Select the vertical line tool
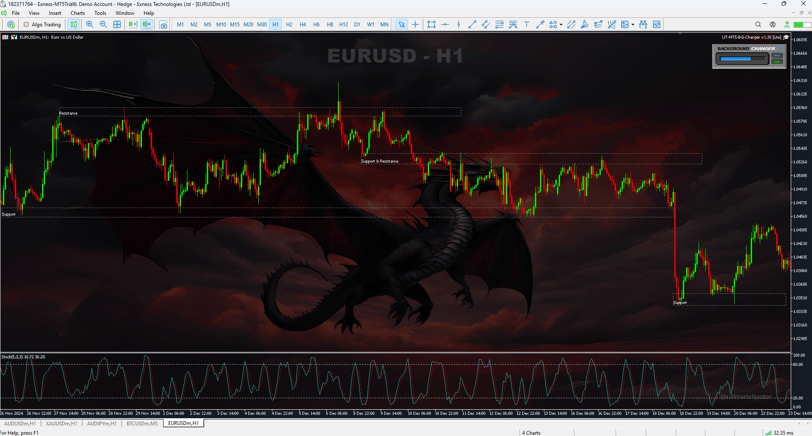812x436 pixels. coord(458,24)
